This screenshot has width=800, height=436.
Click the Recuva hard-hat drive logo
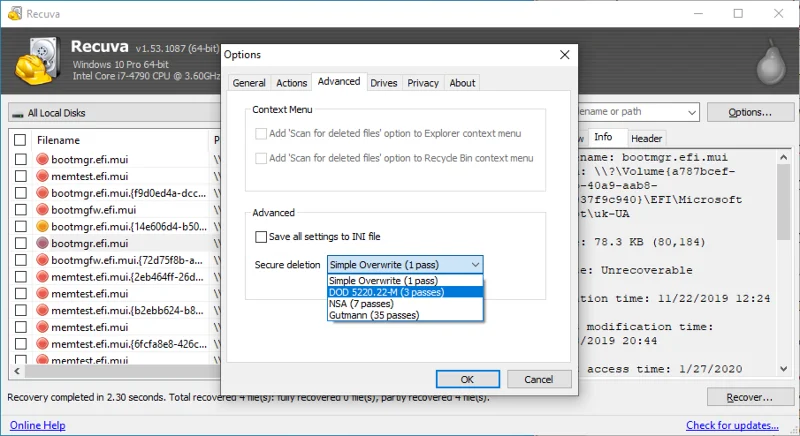point(38,61)
